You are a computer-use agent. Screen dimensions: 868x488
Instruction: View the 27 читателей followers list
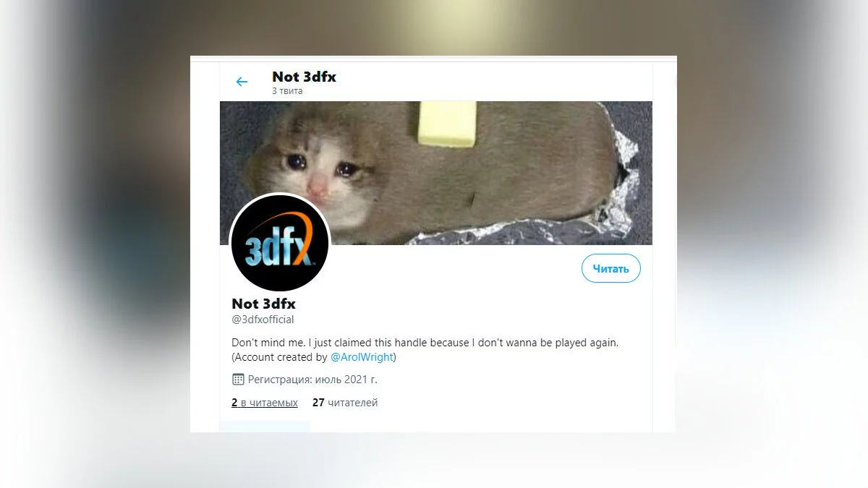coord(345,403)
